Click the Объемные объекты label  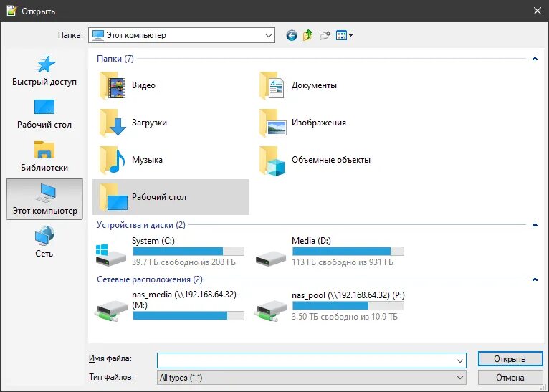click(331, 160)
